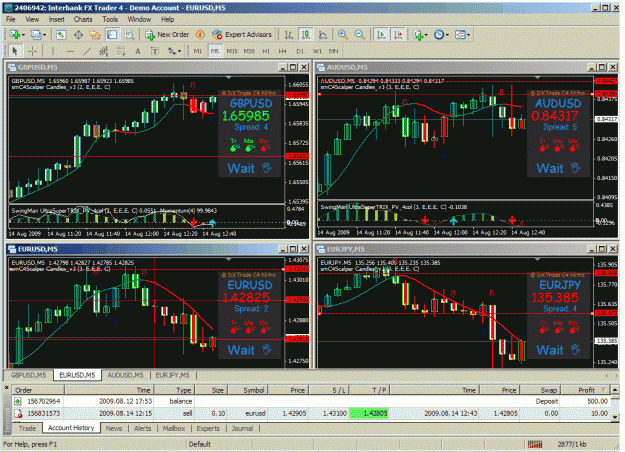Open the Strategy Tester icon
This screenshot has width=625, height=452.
129,35
